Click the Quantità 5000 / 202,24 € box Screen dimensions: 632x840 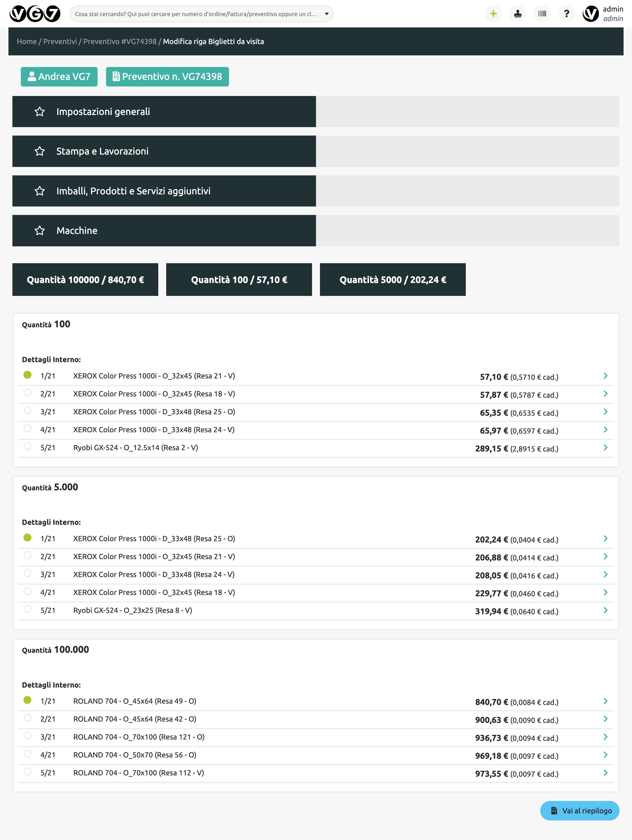click(x=392, y=280)
